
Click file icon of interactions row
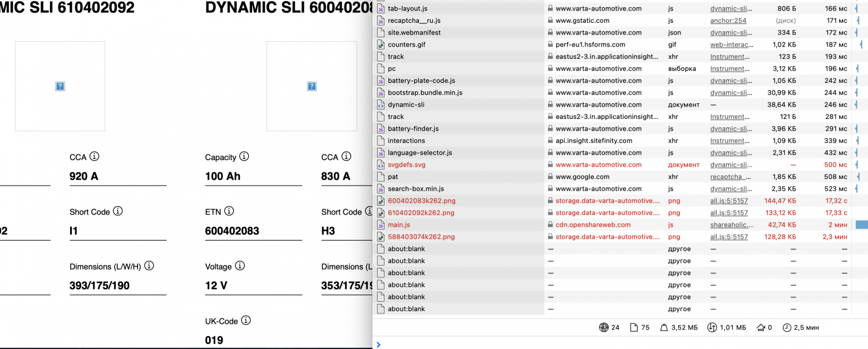pyautogui.click(x=381, y=141)
